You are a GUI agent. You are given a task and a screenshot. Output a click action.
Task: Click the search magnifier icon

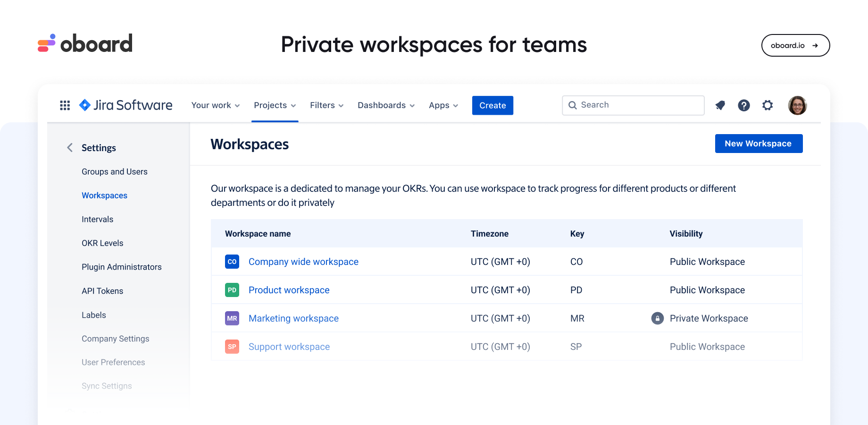(x=573, y=105)
